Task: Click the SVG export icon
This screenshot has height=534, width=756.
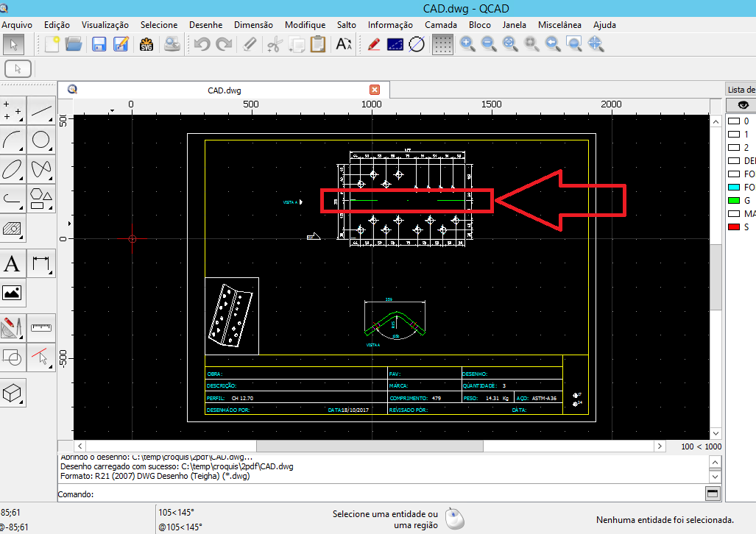Action: 146,44
